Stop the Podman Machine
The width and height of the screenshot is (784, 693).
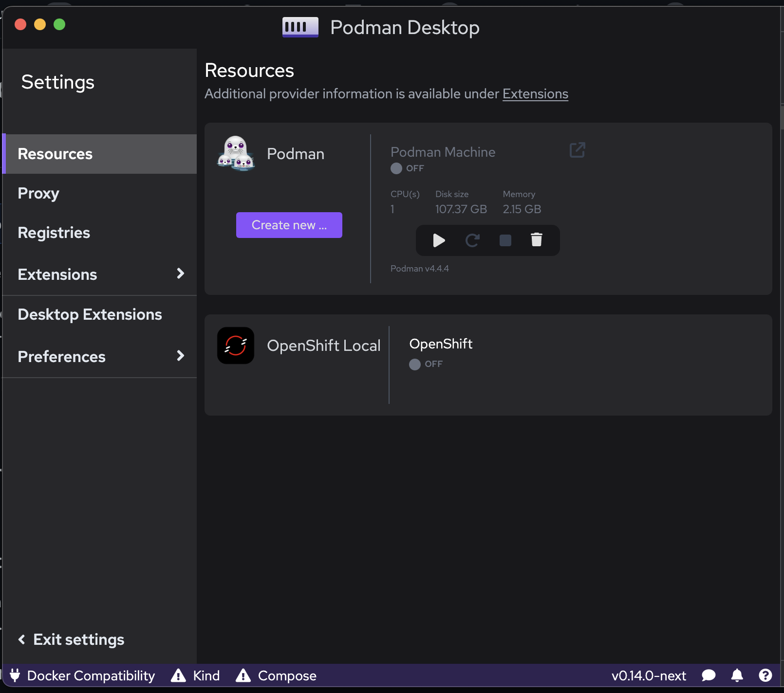[x=505, y=240]
